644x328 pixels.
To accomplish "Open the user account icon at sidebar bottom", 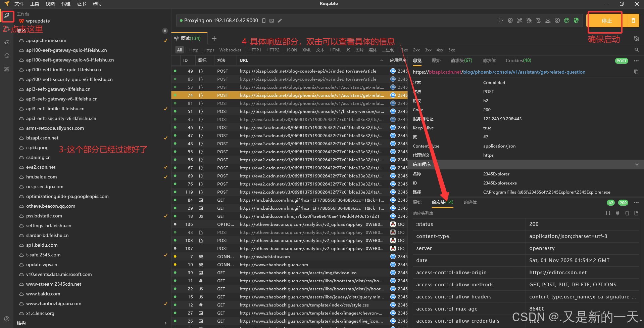I will pyautogui.click(x=7, y=319).
